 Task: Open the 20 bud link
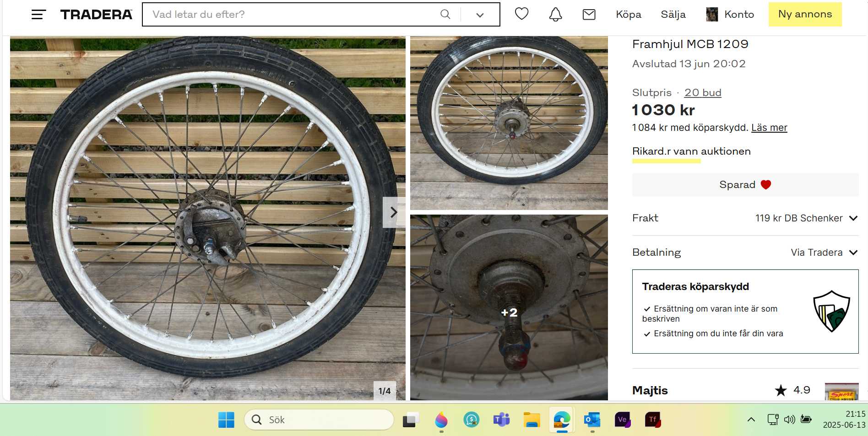[x=703, y=93]
